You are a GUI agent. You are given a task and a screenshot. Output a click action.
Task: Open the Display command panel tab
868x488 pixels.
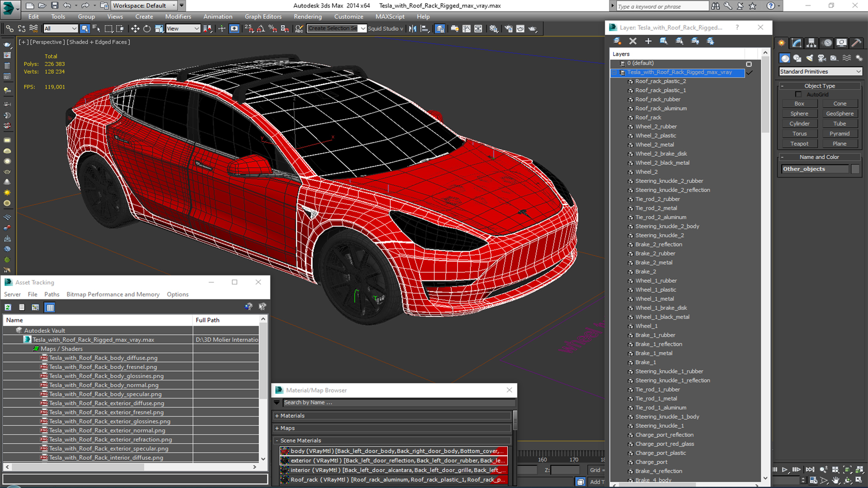[841, 43]
